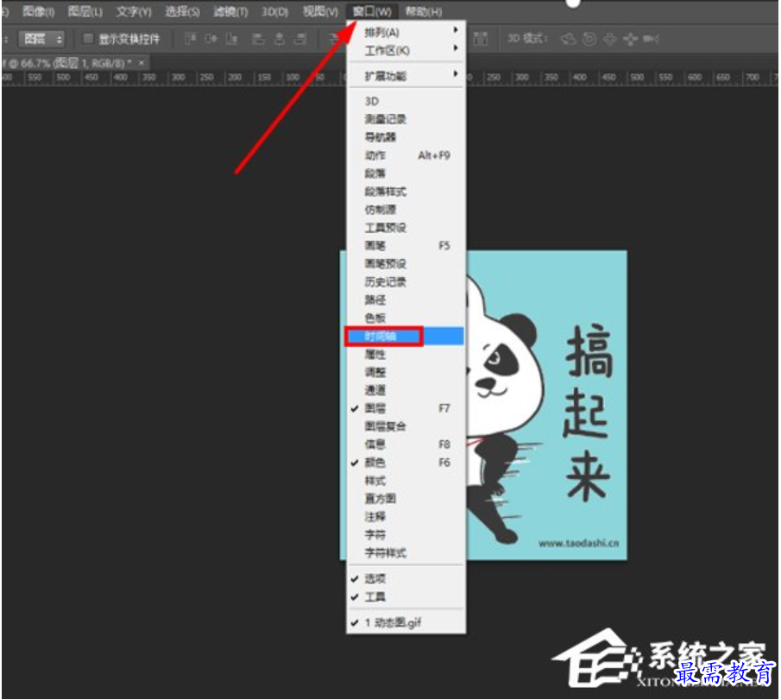Screen dimensions: 781x700
Task: Select the 3D rotate mode icon
Action: 568,38
